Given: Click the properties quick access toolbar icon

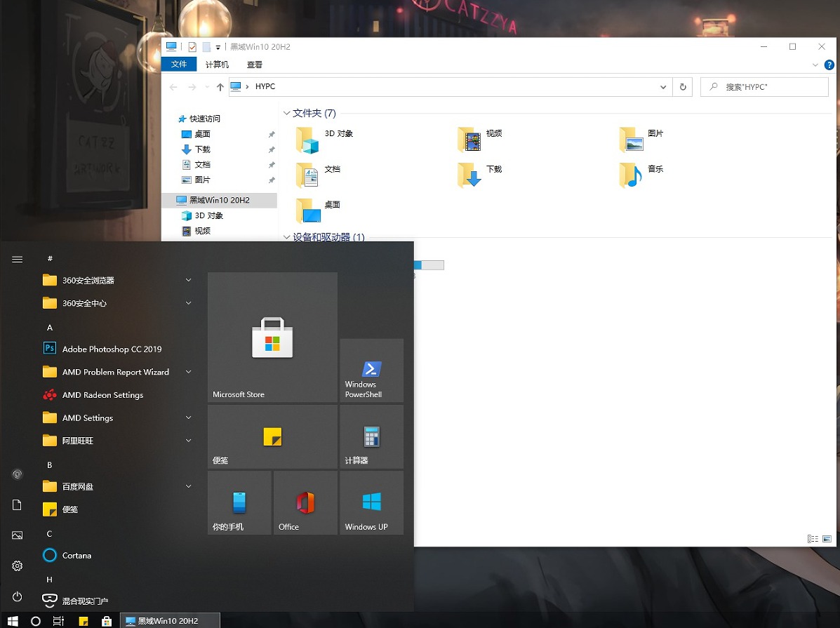Looking at the screenshot, I should click(192, 47).
